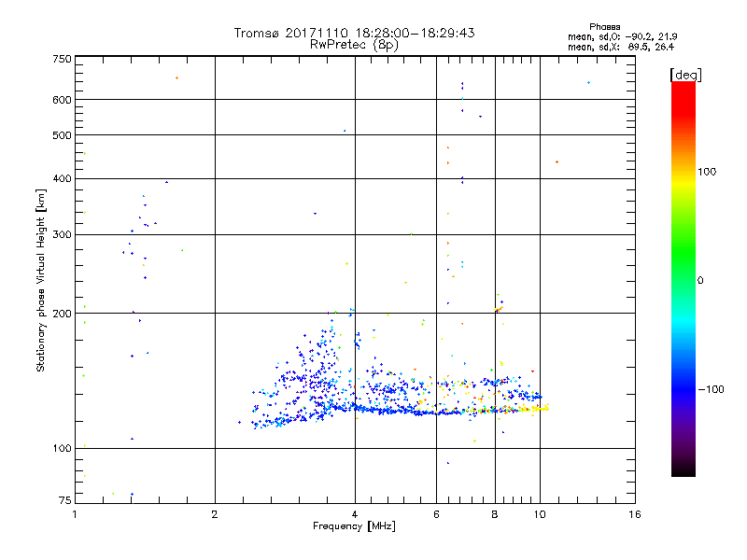Click the orange-red data point right of 10 MHz near 430 km
Screen dimensions: 747x560
[557, 162]
